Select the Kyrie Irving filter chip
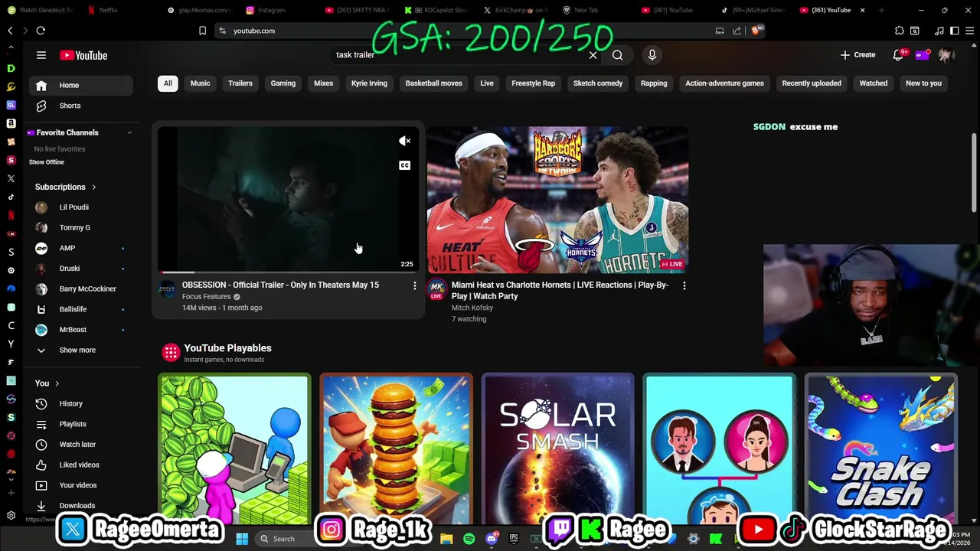This screenshot has width=980, height=551. 369,83
